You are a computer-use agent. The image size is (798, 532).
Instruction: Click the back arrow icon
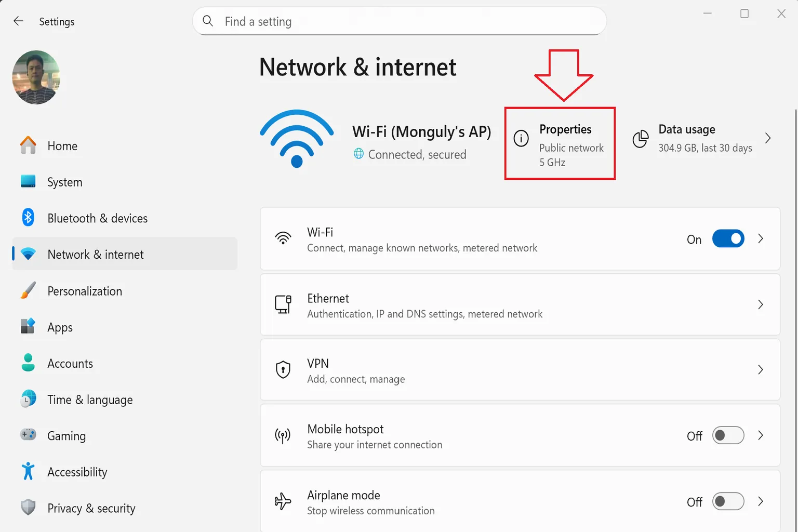[x=18, y=21]
